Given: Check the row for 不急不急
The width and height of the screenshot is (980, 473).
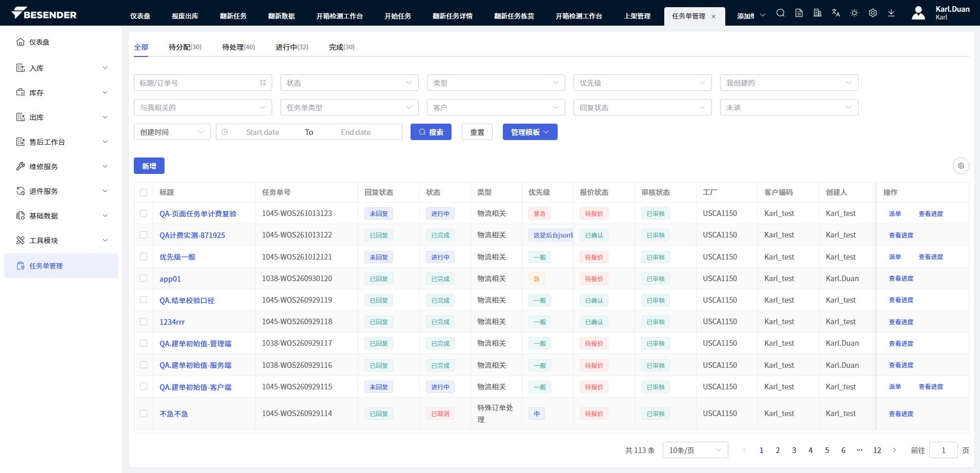Looking at the screenshot, I should pos(144,413).
